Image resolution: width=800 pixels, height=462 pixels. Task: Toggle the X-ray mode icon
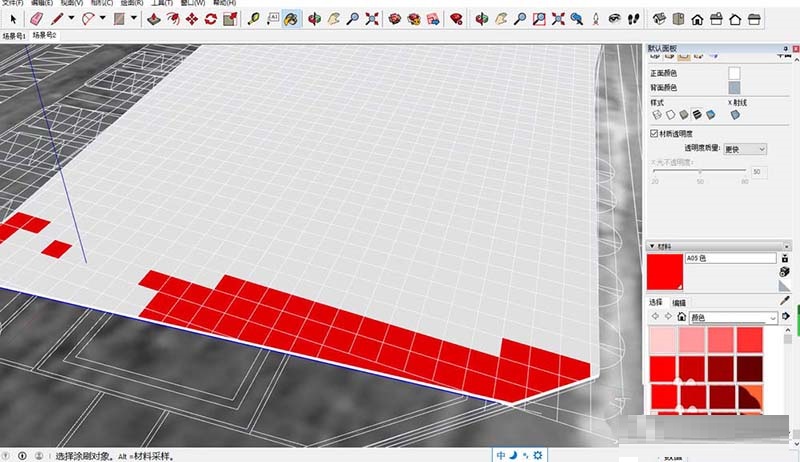(x=735, y=115)
